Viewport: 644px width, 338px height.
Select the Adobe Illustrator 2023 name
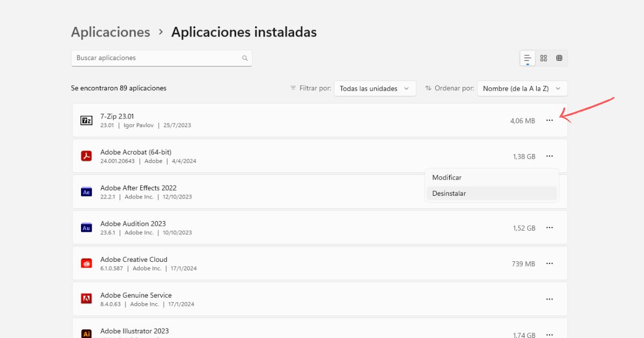135,331
